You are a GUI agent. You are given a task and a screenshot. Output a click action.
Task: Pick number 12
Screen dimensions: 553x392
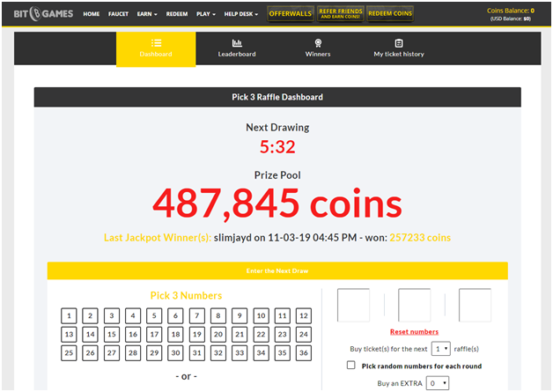pyautogui.click(x=304, y=315)
